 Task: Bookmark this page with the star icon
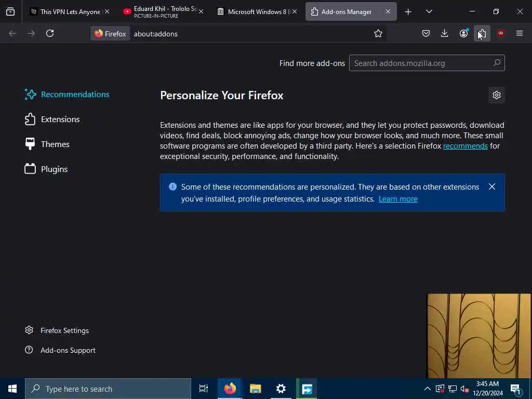(x=378, y=33)
